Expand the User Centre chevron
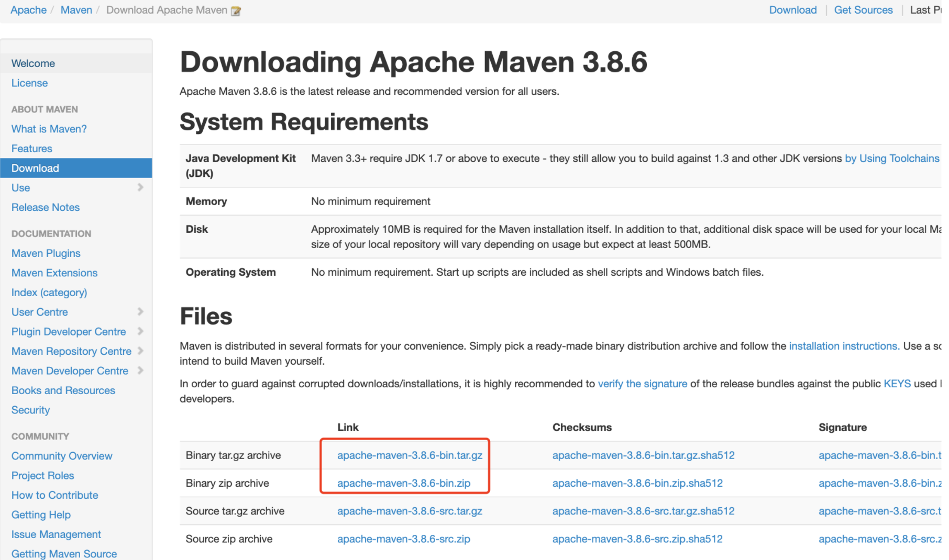This screenshot has width=949, height=560. click(x=140, y=311)
